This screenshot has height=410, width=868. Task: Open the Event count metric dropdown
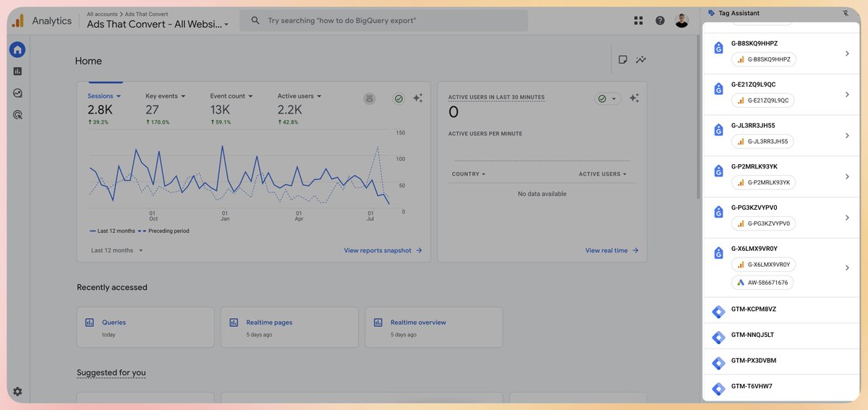click(x=231, y=96)
